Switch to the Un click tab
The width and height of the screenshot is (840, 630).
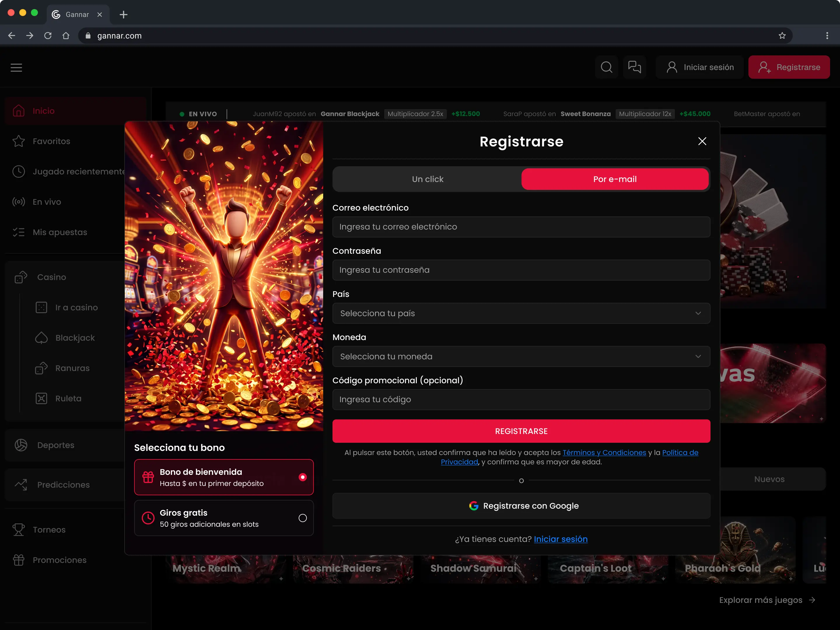[428, 179]
